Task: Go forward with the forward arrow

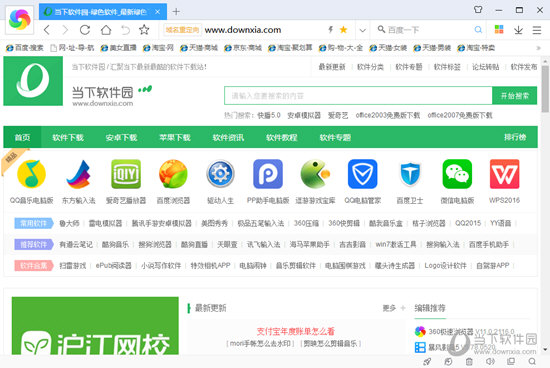Action: point(65,30)
